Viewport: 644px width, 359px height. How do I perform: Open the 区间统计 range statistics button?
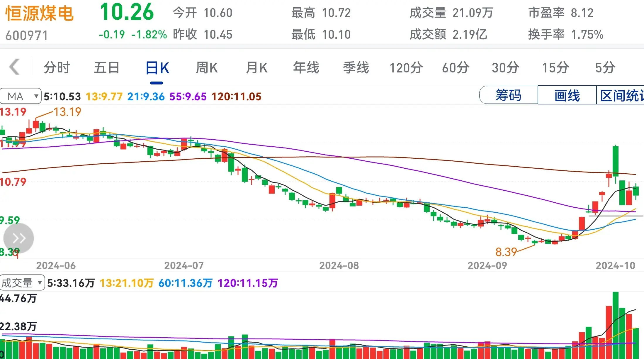click(x=620, y=95)
